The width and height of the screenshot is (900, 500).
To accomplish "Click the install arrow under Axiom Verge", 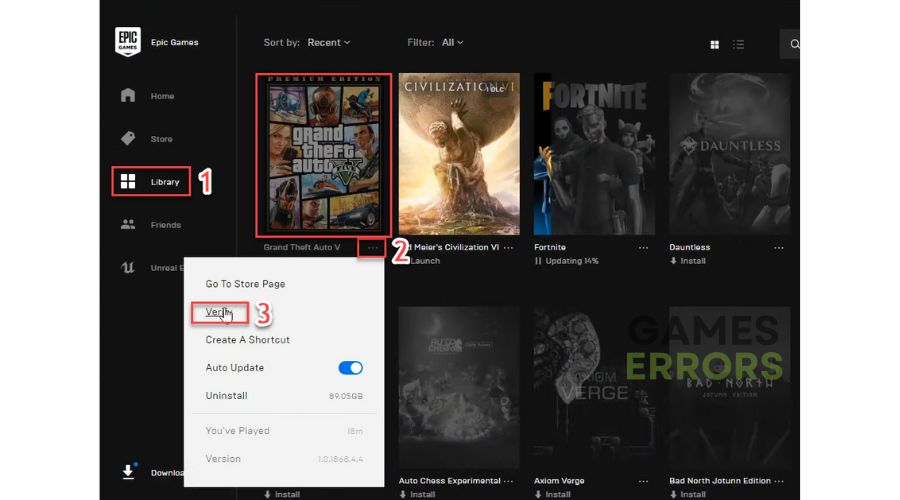I will pos(538,494).
